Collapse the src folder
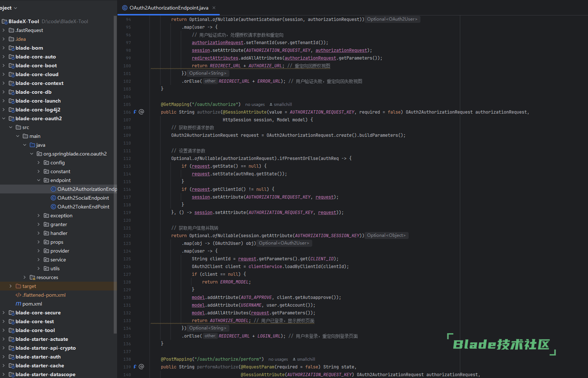 pyautogui.click(x=11, y=127)
